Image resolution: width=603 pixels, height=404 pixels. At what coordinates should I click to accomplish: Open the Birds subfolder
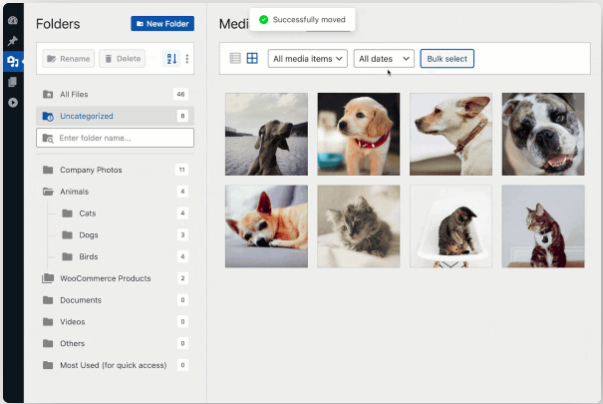click(123, 256)
